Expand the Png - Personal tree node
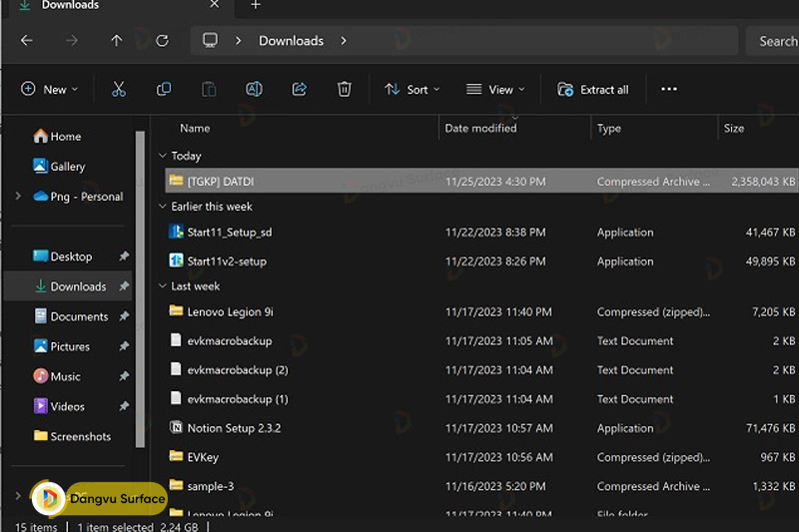The image size is (799, 532). [x=18, y=197]
